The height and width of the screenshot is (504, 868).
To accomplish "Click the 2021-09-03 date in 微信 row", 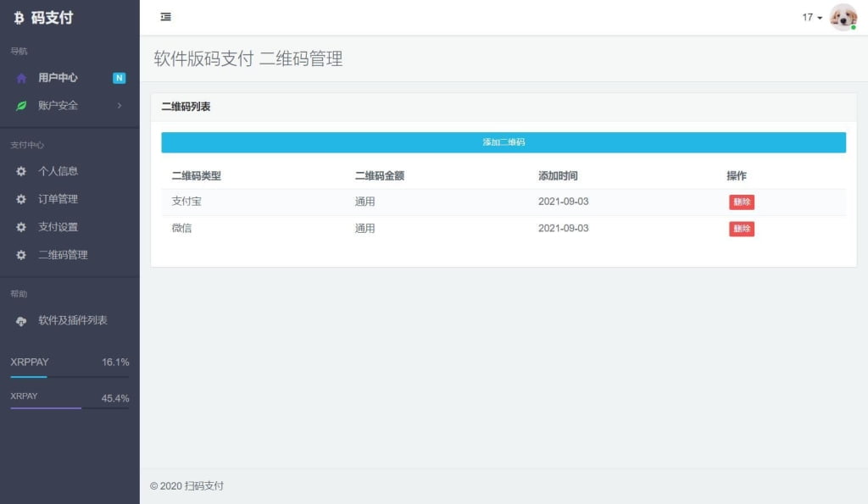I will coord(563,228).
